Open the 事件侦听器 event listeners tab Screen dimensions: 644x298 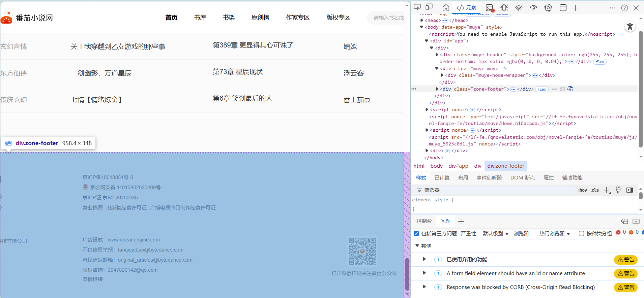pos(489,177)
